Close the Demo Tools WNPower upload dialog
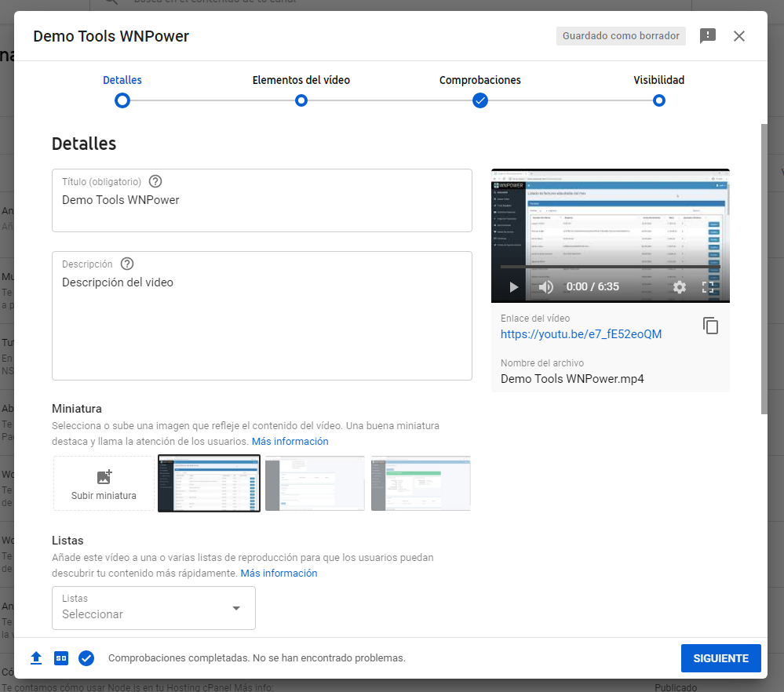This screenshot has width=784, height=692. (x=739, y=36)
